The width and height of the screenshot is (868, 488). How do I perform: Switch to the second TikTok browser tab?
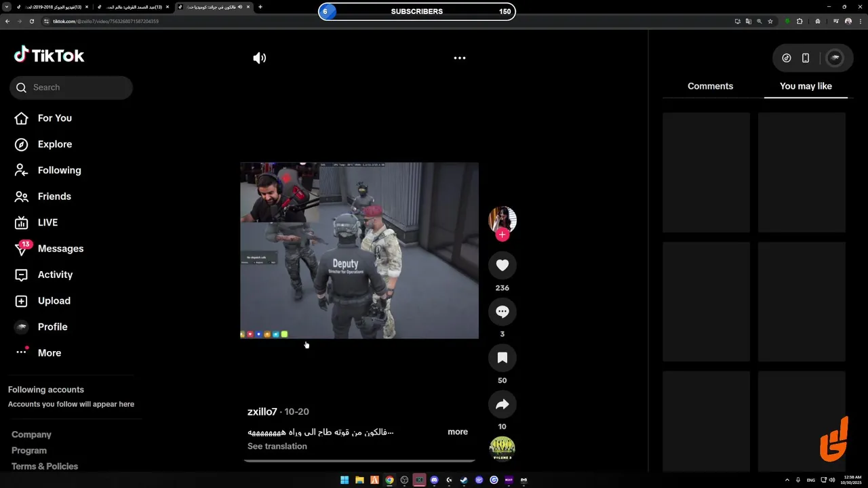[x=133, y=7]
